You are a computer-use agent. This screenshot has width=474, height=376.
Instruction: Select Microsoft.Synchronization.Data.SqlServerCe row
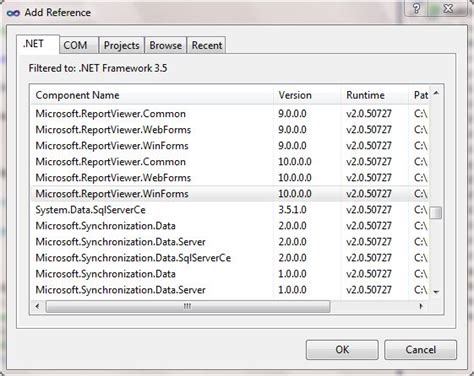coord(230,258)
